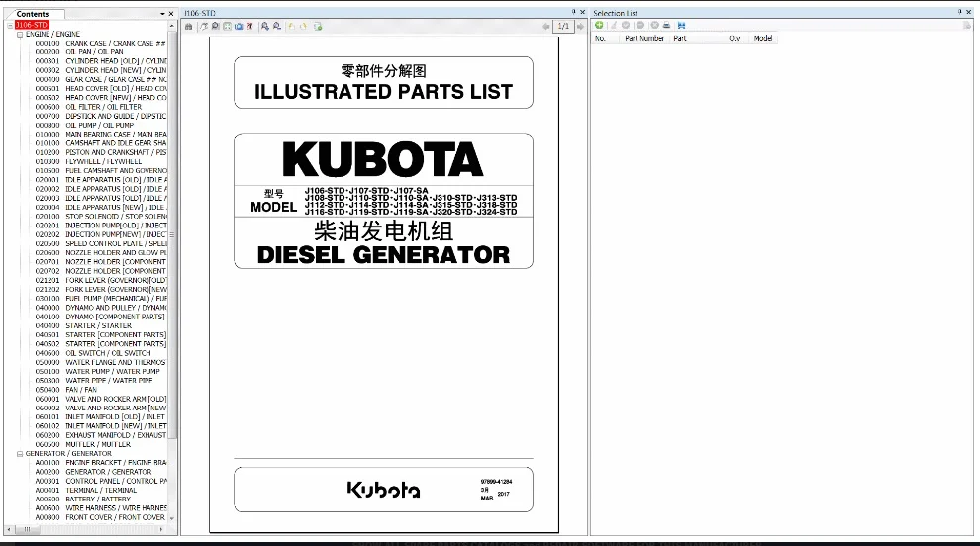
Task: Select the J106-STD root tree item
Action: click(32, 25)
